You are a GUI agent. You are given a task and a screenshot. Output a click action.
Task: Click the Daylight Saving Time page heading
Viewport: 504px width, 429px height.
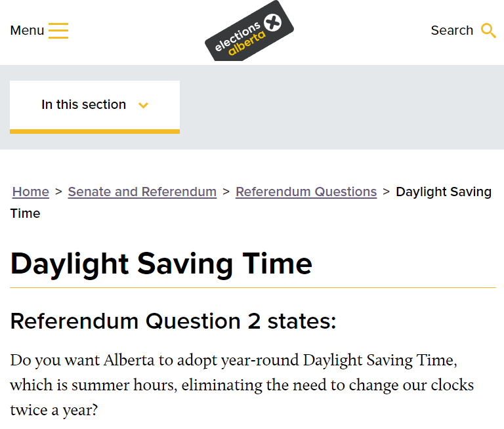click(x=161, y=264)
